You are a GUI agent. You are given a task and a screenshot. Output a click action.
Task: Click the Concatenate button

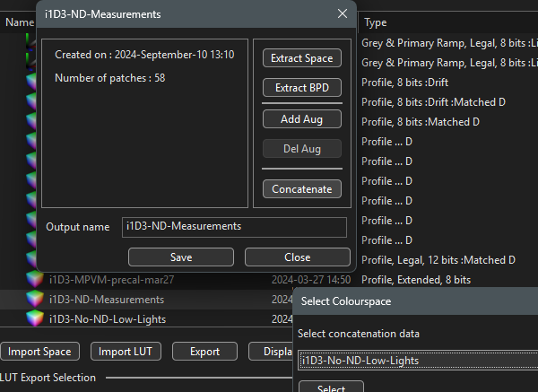click(x=302, y=188)
